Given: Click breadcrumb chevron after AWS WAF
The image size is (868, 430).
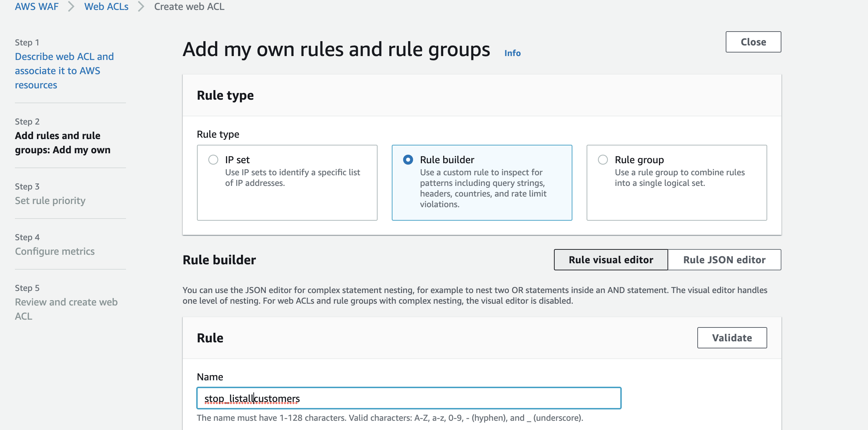Looking at the screenshot, I should (x=71, y=6).
